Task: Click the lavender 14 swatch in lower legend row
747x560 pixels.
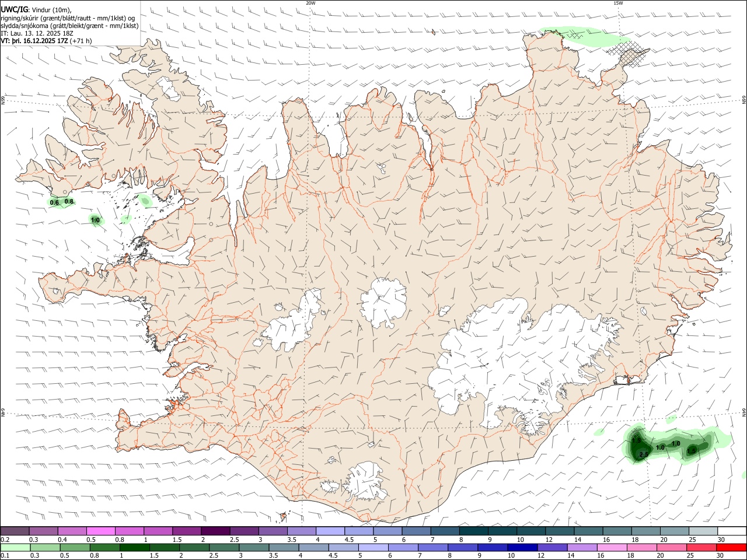Action: (582, 547)
